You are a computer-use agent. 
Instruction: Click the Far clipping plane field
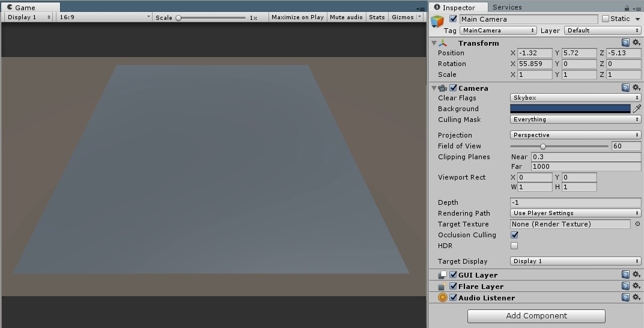(x=586, y=166)
